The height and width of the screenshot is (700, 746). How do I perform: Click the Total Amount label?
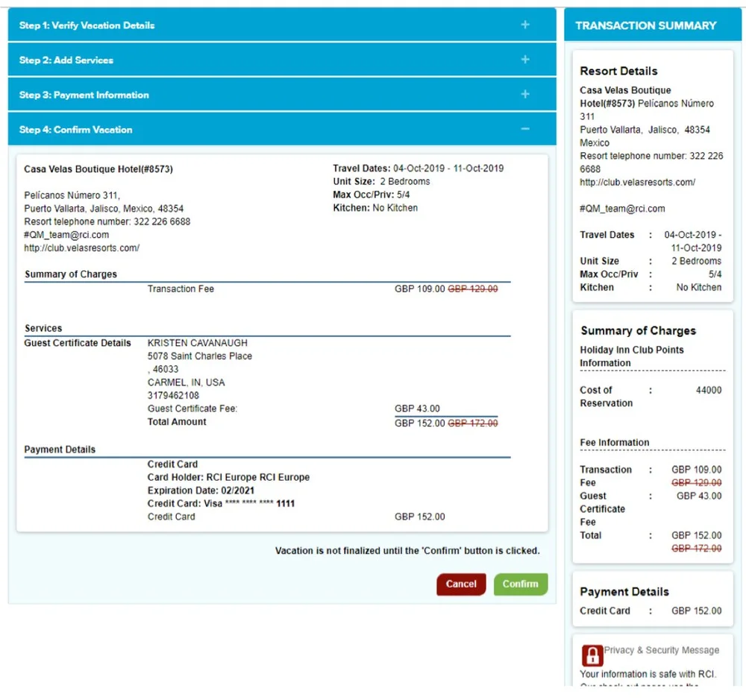click(177, 422)
